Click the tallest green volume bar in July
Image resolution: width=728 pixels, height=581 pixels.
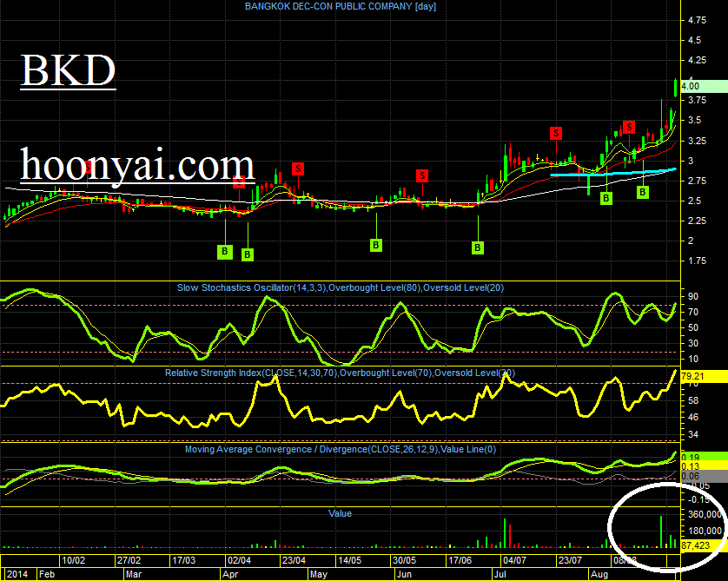pyautogui.click(x=505, y=533)
